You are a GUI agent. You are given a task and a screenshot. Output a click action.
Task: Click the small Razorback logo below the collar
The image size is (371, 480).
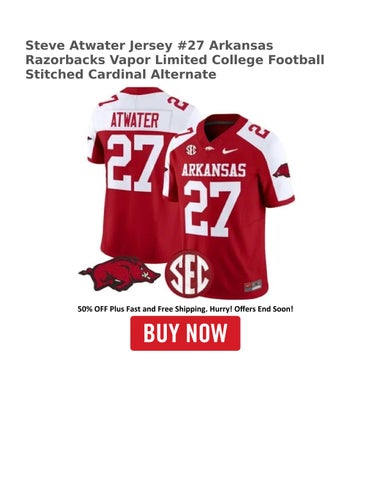click(209, 150)
